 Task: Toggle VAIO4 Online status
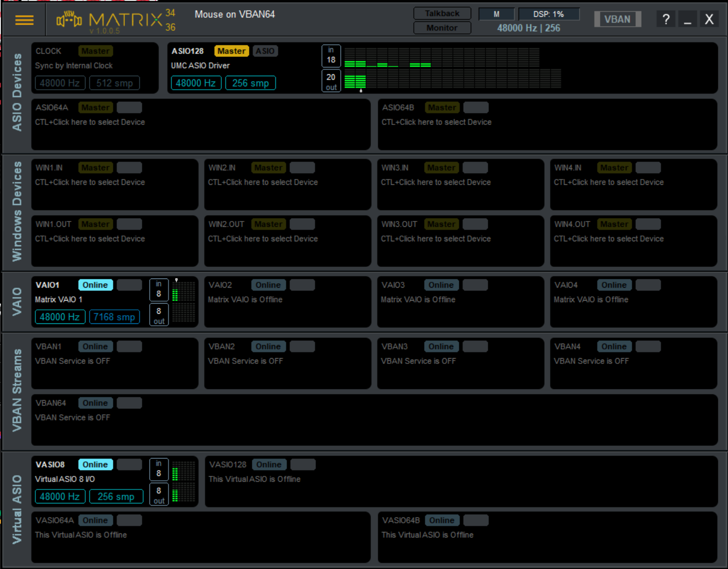coord(614,285)
